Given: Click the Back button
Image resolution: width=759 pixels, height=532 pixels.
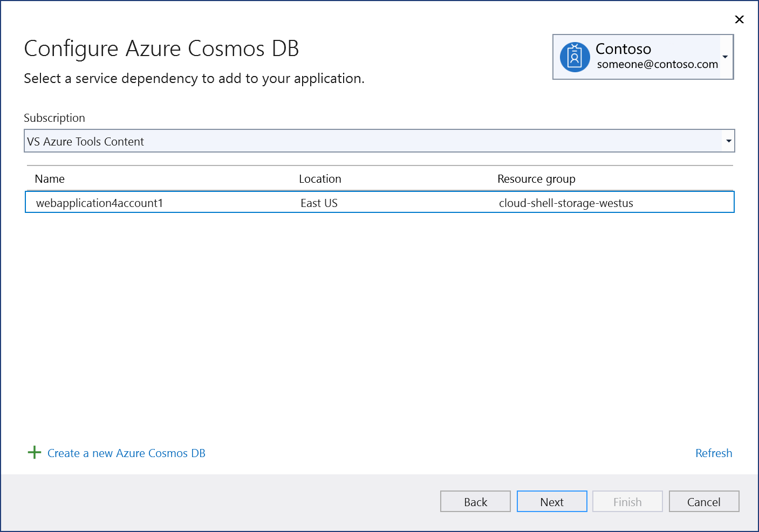Looking at the screenshot, I should [x=475, y=501].
